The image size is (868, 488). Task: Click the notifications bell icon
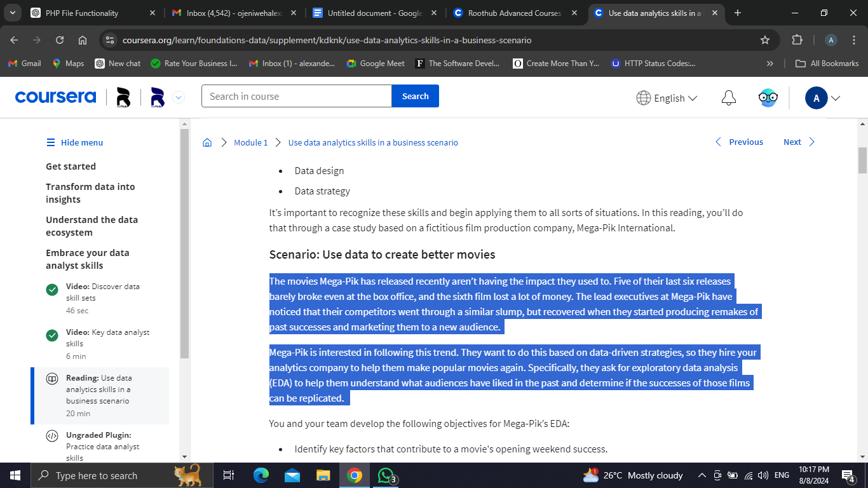(x=729, y=98)
